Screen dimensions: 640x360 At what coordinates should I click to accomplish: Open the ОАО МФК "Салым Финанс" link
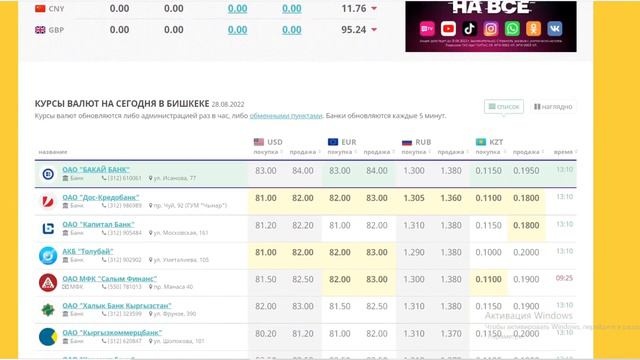[109, 278]
